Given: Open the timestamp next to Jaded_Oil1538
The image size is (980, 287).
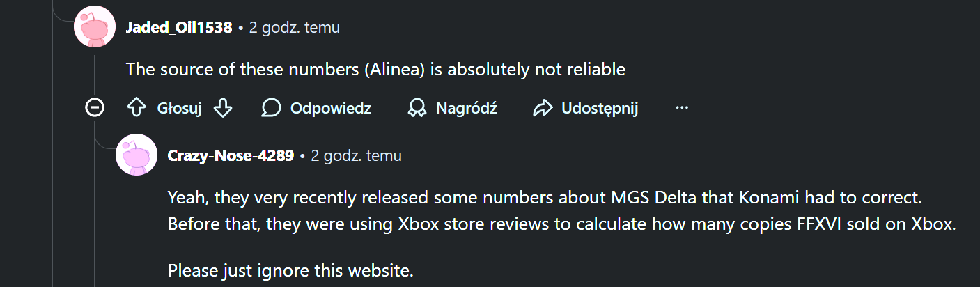Looking at the screenshot, I should 295,28.
